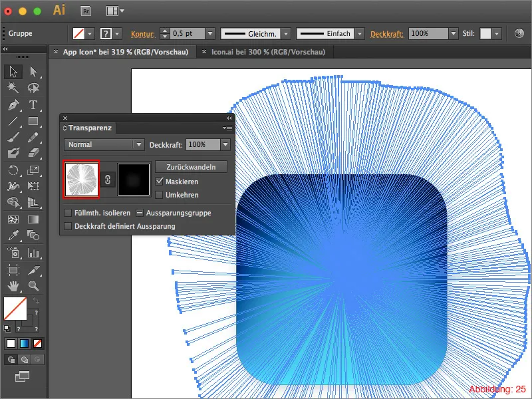532x399 pixels.
Task: Reset to default fill and stroke
Action: (7, 328)
